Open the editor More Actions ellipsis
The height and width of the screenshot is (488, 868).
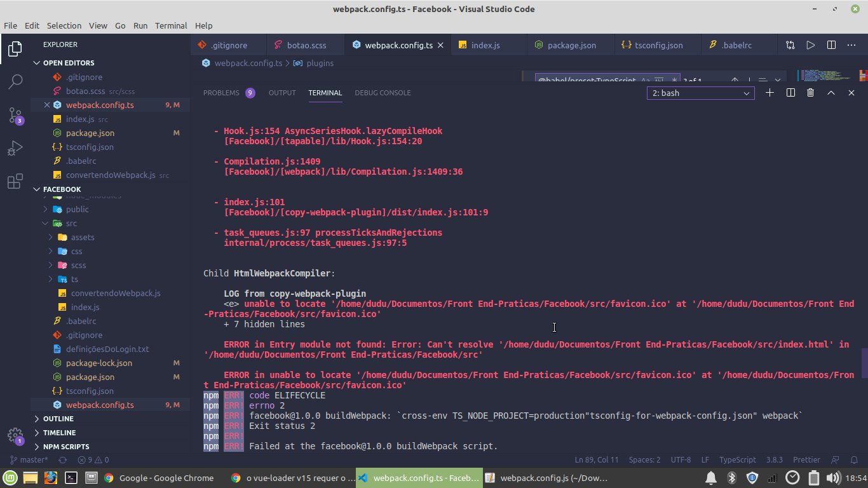point(851,45)
